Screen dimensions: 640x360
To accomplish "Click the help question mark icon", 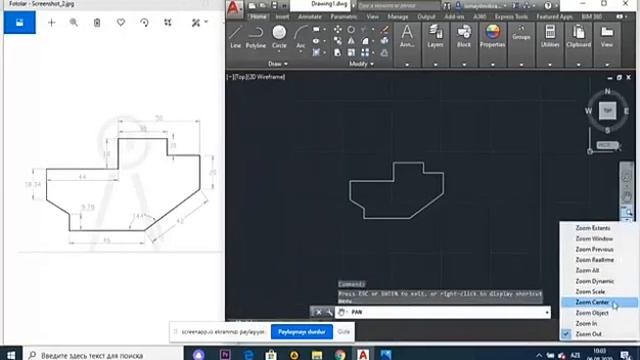I will tap(548, 5).
